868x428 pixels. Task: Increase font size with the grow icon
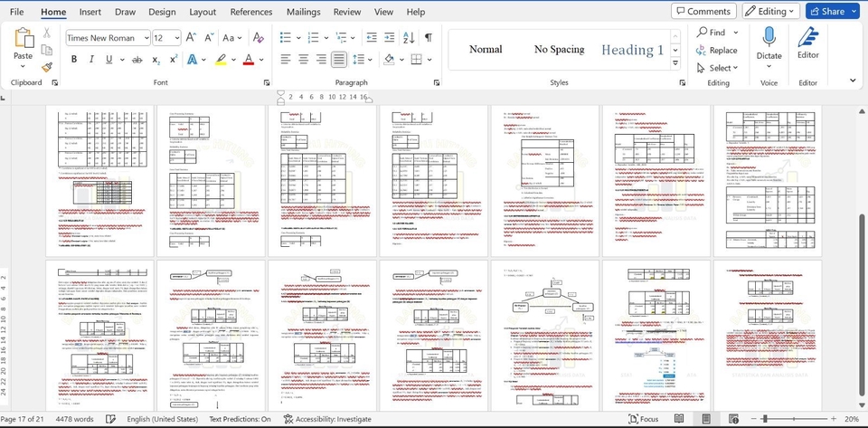click(191, 38)
